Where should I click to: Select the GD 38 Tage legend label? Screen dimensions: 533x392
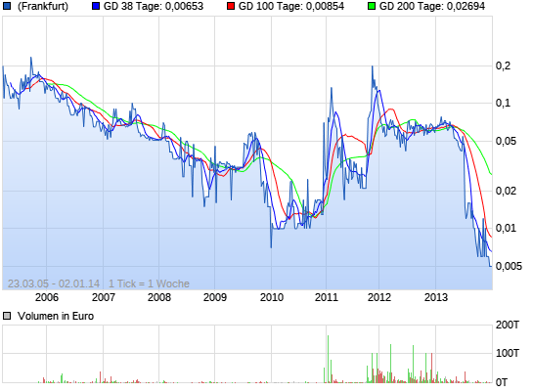pyautogui.click(x=154, y=6)
